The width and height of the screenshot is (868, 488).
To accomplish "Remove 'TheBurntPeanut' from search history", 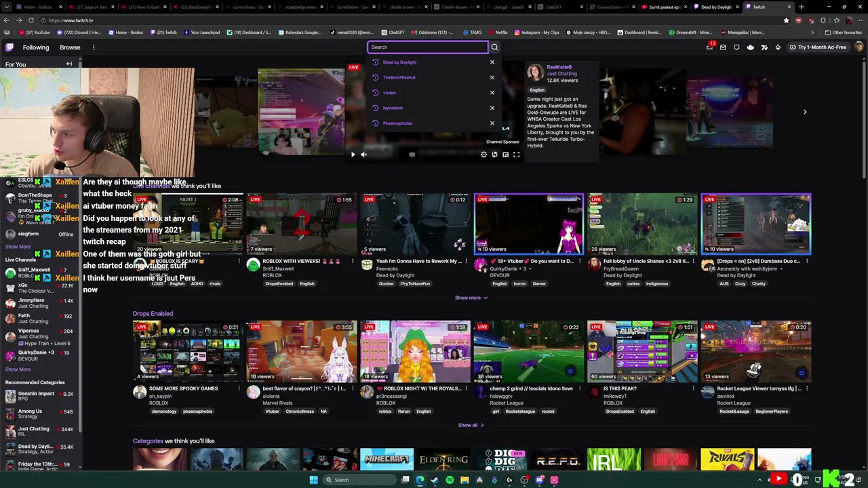I will pos(492,77).
